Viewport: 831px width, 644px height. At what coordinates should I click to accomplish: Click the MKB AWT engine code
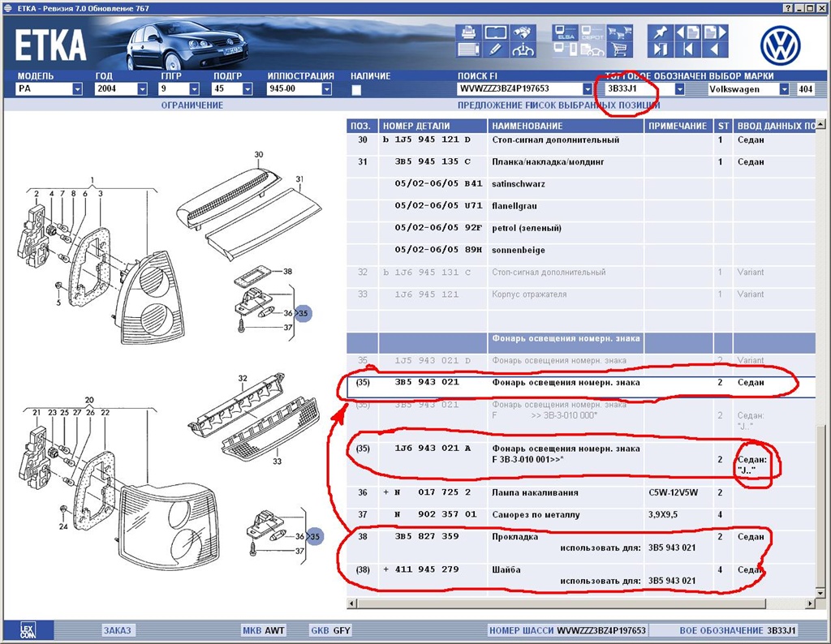tap(264, 630)
